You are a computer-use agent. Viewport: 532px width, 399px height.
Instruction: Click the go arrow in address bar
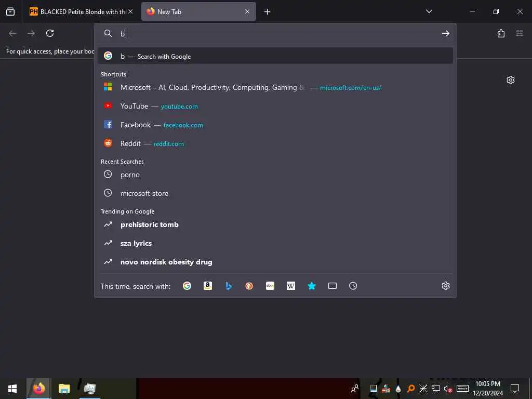445,33
